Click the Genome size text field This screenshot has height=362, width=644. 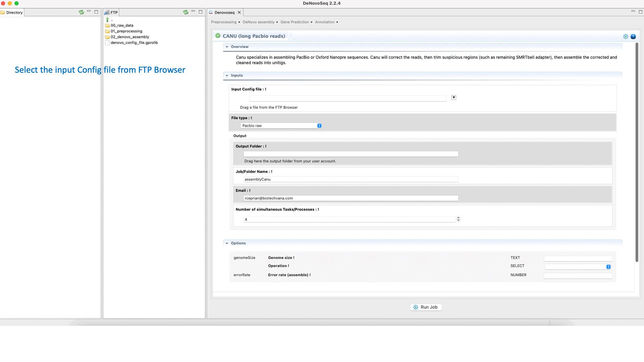(x=578, y=258)
